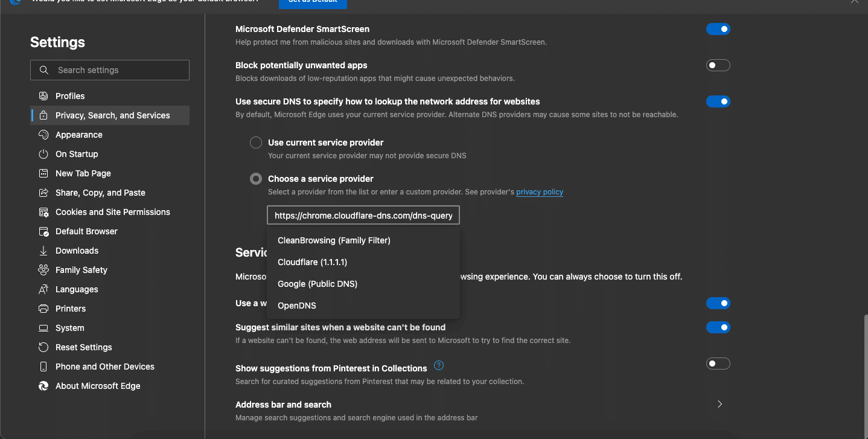Open the provider's privacy policy link
The height and width of the screenshot is (439, 868).
pyautogui.click(x=540, y=192)
